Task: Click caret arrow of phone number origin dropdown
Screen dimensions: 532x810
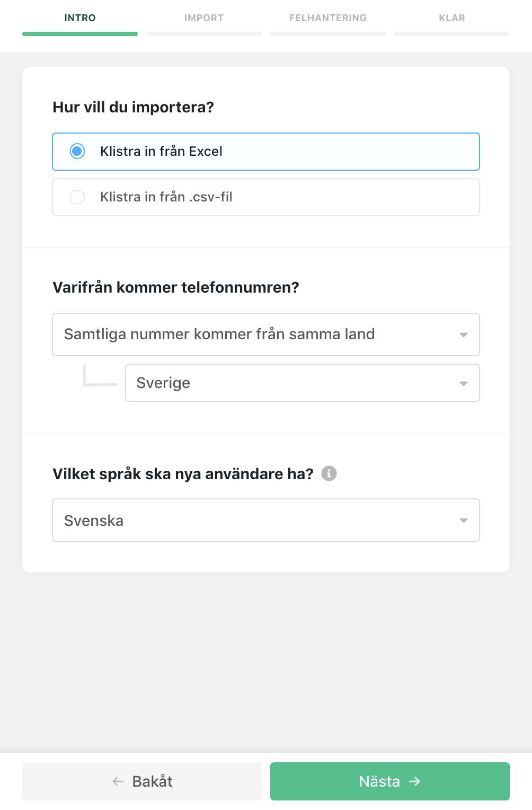Action: [464, 335]
